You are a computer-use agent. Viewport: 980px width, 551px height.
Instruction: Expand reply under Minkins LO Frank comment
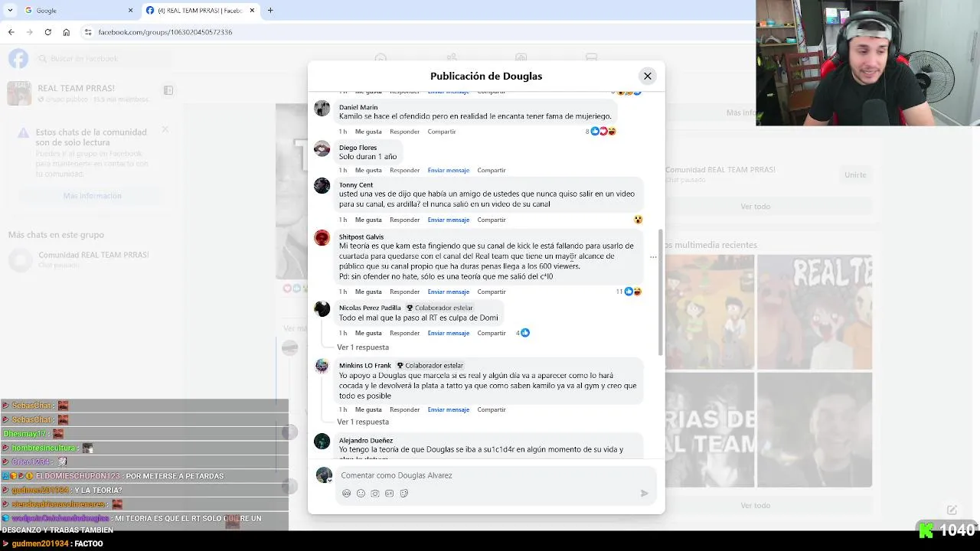click(x=363, y=422)
